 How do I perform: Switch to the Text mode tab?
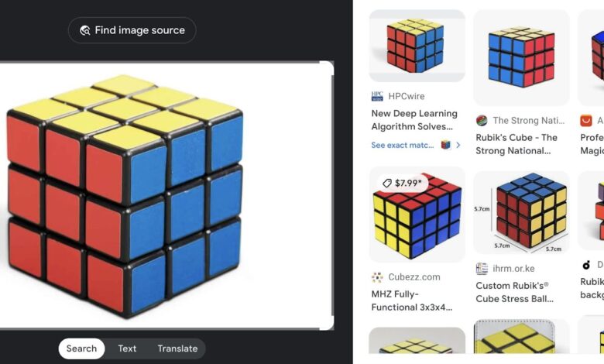coord(127,349)
